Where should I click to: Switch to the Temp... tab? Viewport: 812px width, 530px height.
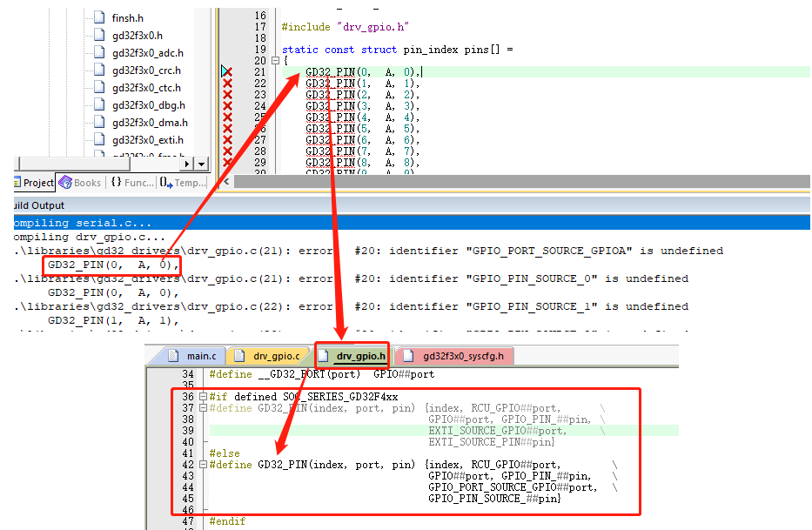182,183
